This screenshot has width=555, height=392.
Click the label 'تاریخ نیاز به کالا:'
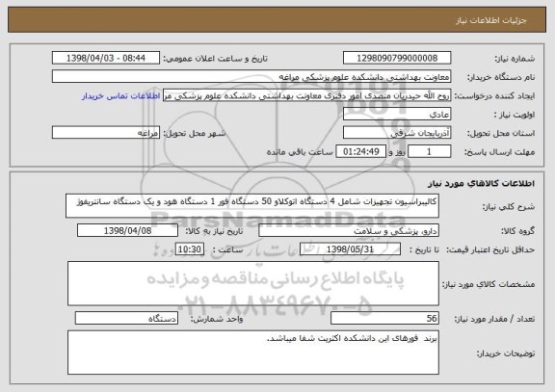pos(214,231)
